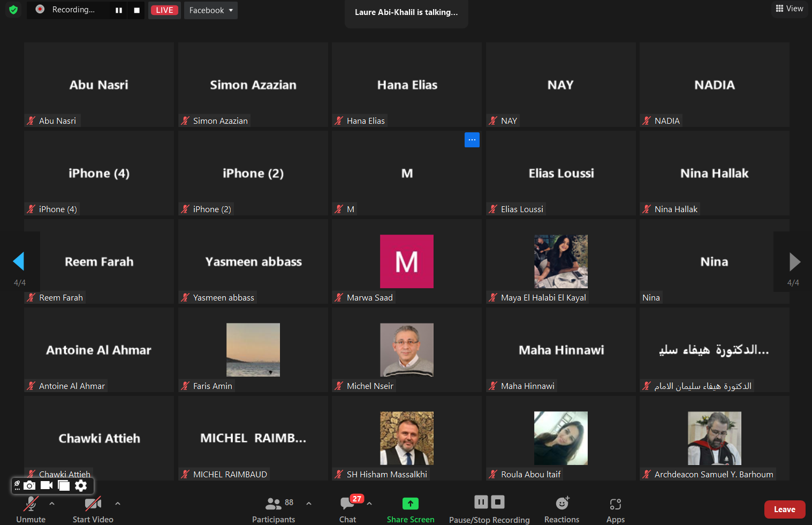Open the Facebook live stream dropdown
The width and height of the screenshot is (812, 525).
tap(211, 10)
